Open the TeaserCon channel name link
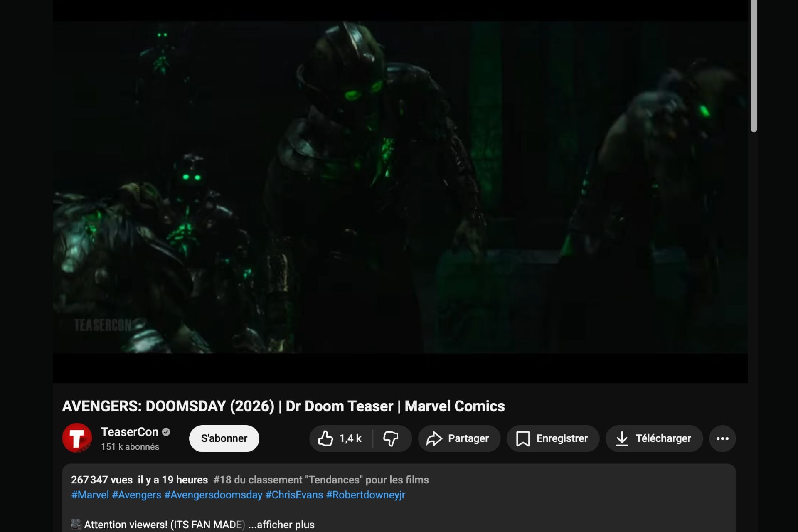Image resolution: width=798 pixels, height=532 pixels. [130, 432]
